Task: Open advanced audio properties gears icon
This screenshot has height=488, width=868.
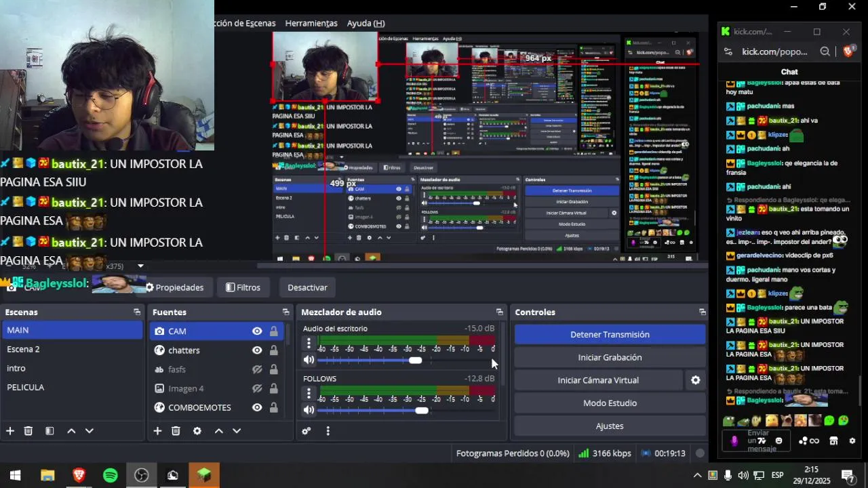Action: [307, 431]
